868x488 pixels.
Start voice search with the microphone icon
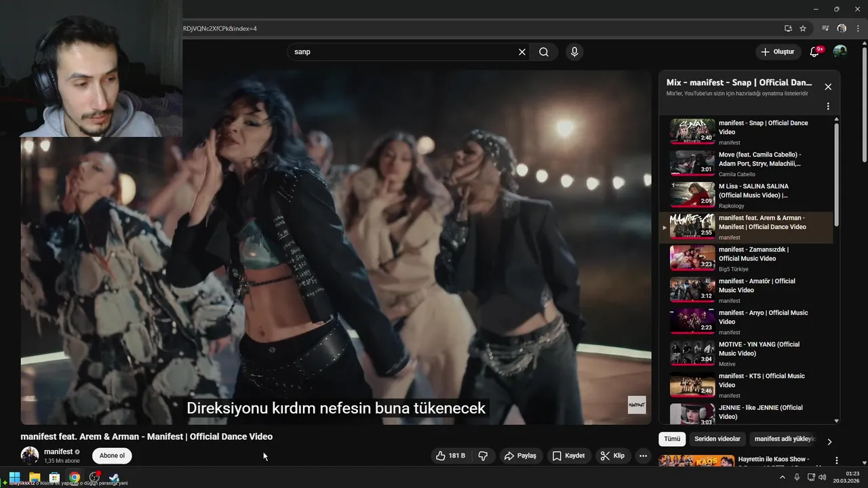point(574,52)
